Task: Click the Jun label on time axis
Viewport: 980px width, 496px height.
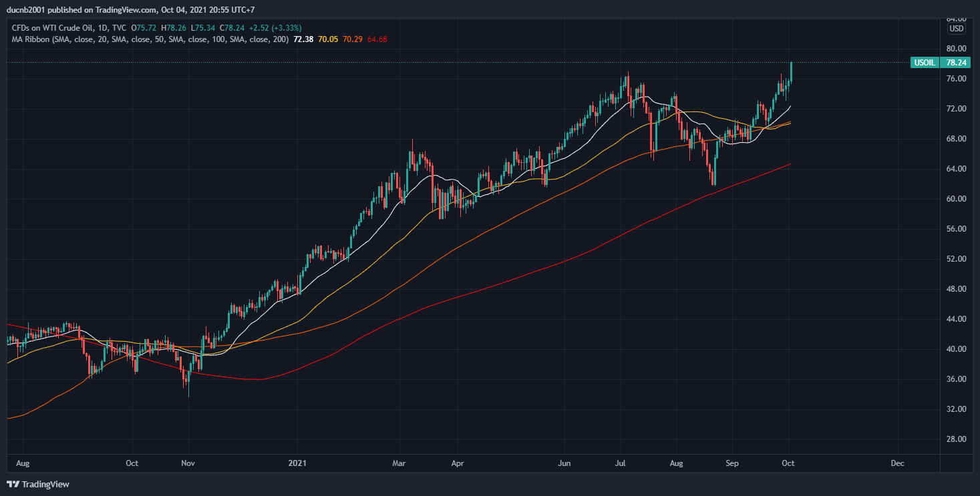Action: pos(564,463)
